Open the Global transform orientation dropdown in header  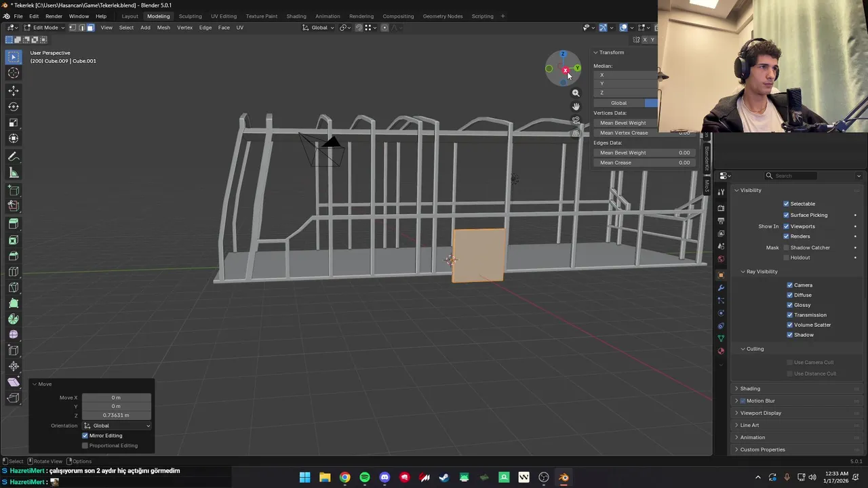coord(318,28)
